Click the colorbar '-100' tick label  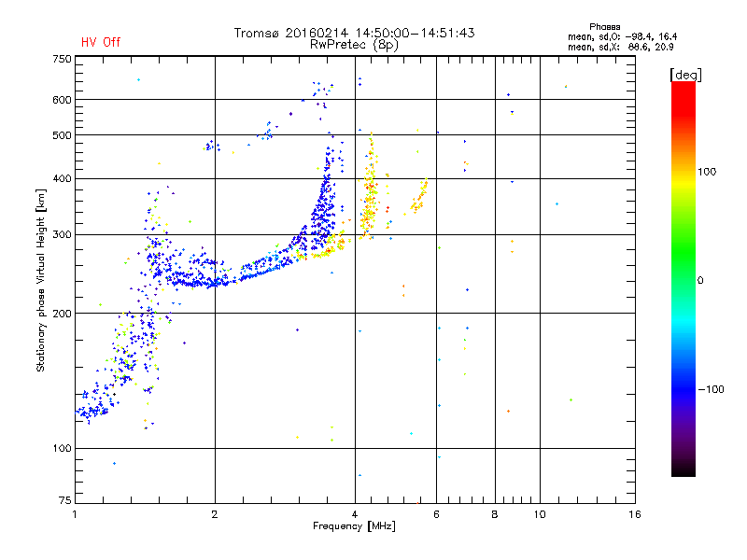click(x=711, y=389)
